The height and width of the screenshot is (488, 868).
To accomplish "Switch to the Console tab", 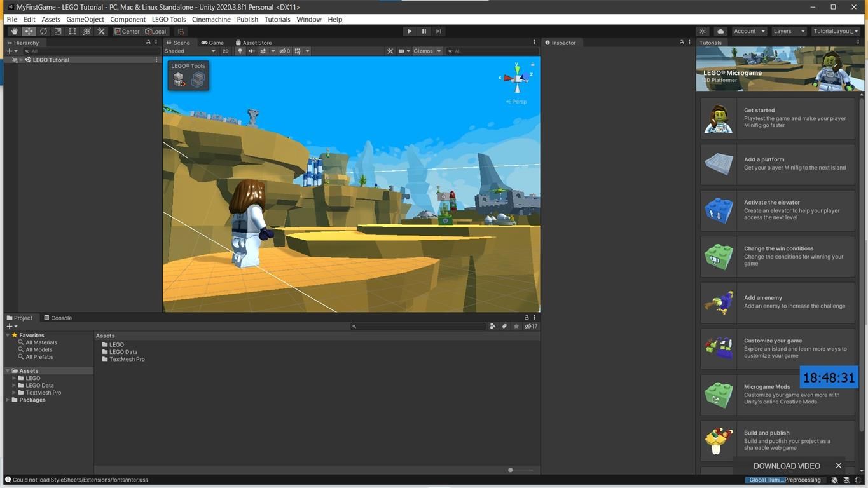I will point(58,318).
